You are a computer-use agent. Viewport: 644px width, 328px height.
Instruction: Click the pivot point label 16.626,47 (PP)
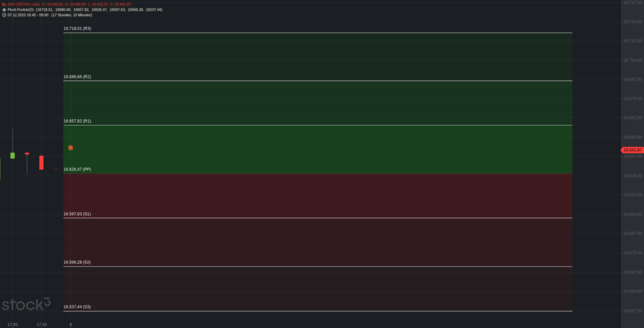77,169
